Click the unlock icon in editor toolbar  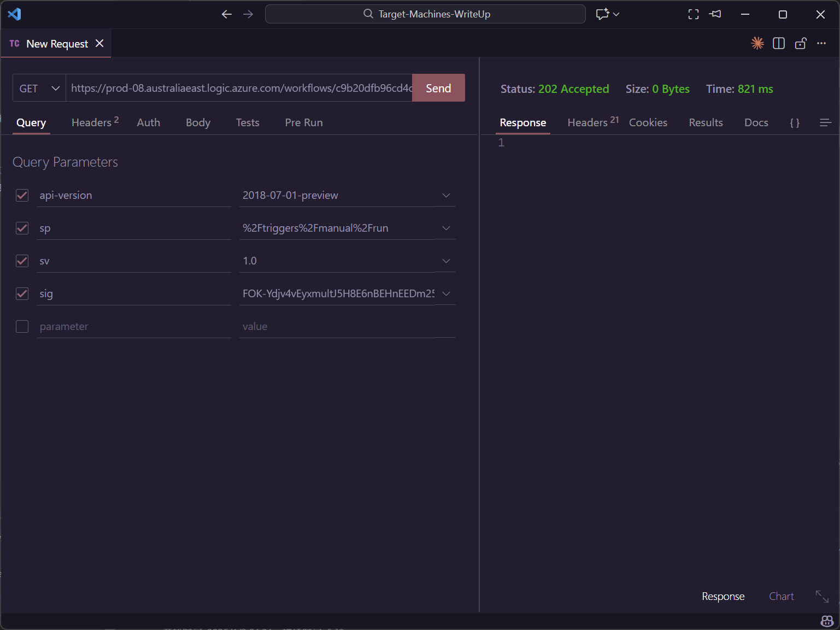pos(801,43)
